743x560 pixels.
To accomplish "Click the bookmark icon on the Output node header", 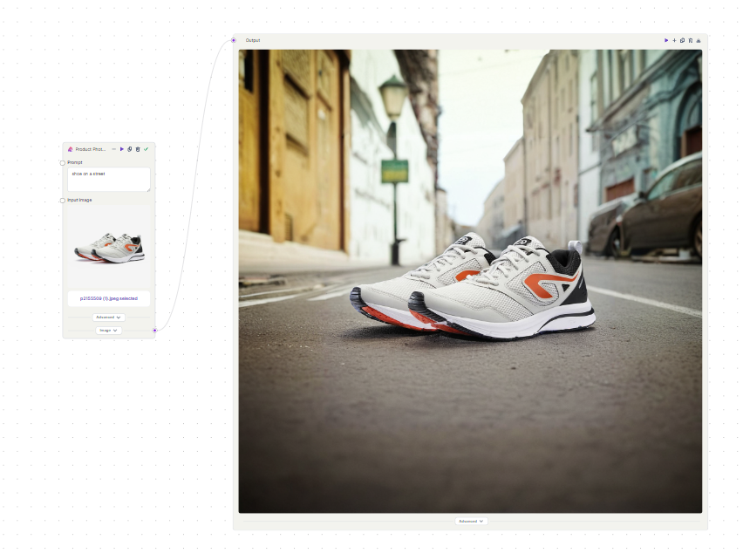I will (x=691, y=40).
